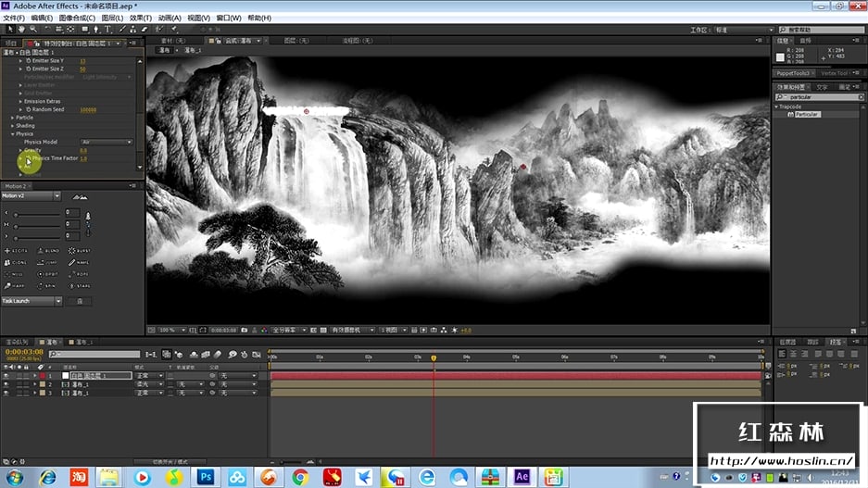Image resolution: width=868 pixels, height=488 pixels.
Task: Switch to 瀑布_1 timeline tab
Action: coord(81,342)
